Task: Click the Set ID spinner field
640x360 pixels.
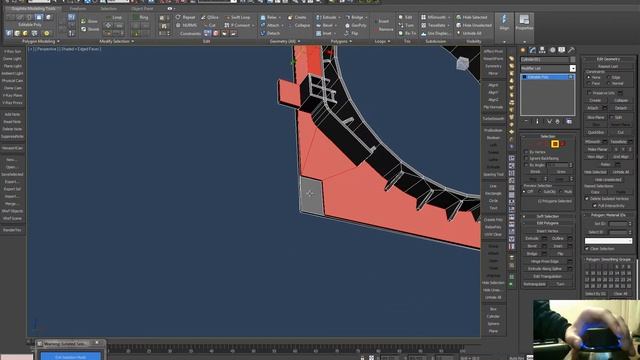Action: (x=618, y=224)
